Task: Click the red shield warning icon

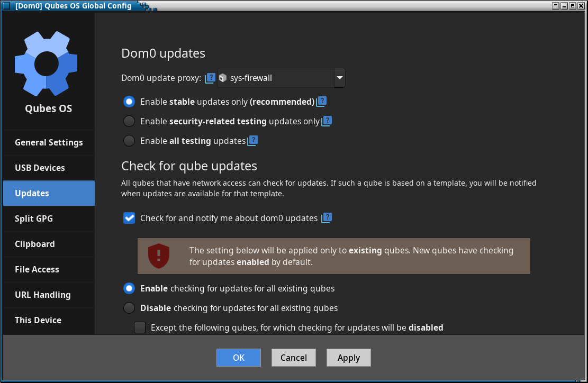Action: 158,256
